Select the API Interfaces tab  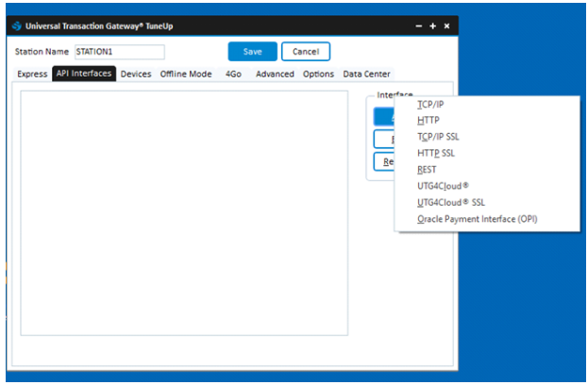point(84,74)
